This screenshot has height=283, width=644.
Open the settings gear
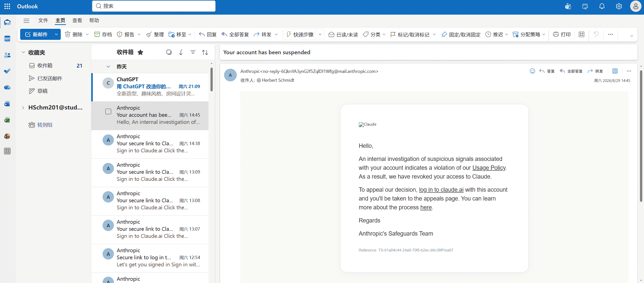tap(619, 6)
